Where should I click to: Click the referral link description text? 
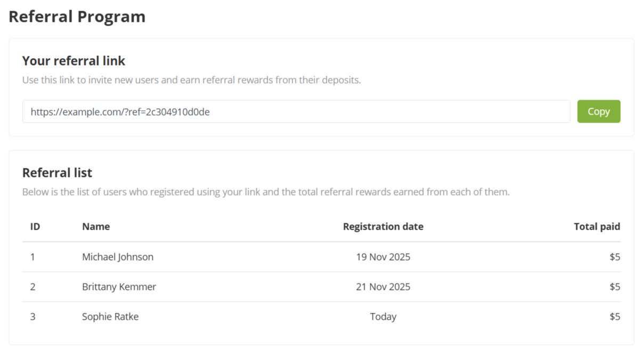click(191, 80)
